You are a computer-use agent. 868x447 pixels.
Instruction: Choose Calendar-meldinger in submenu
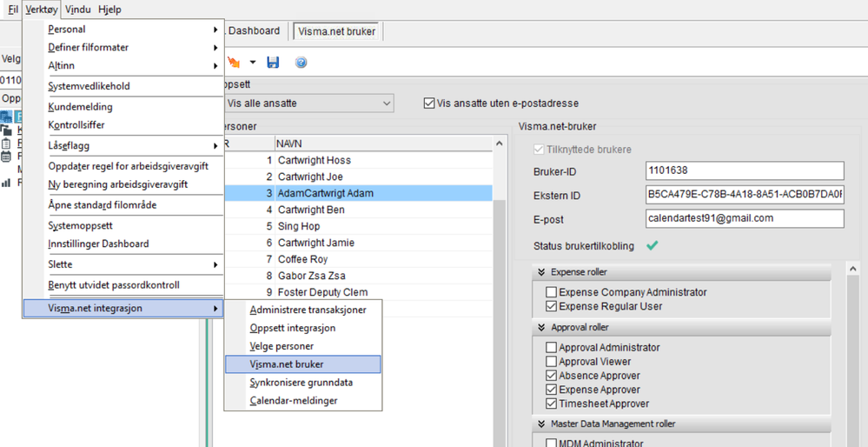(303, 400)
